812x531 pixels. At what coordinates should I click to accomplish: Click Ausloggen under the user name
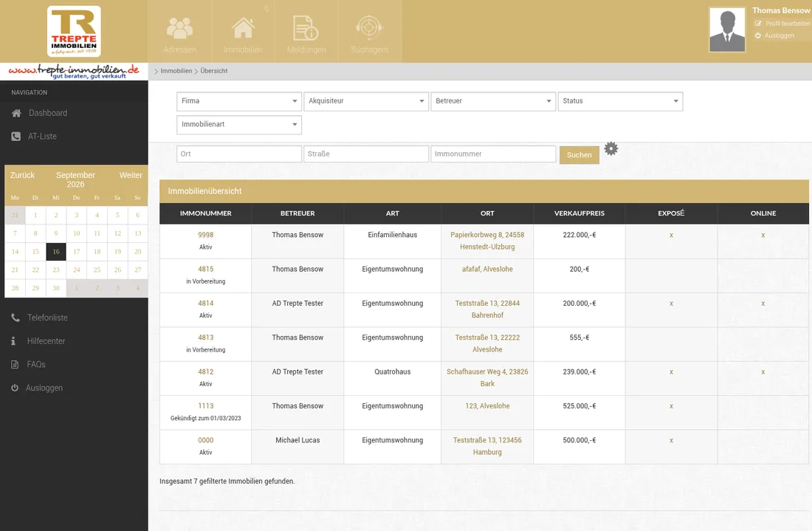774,35
